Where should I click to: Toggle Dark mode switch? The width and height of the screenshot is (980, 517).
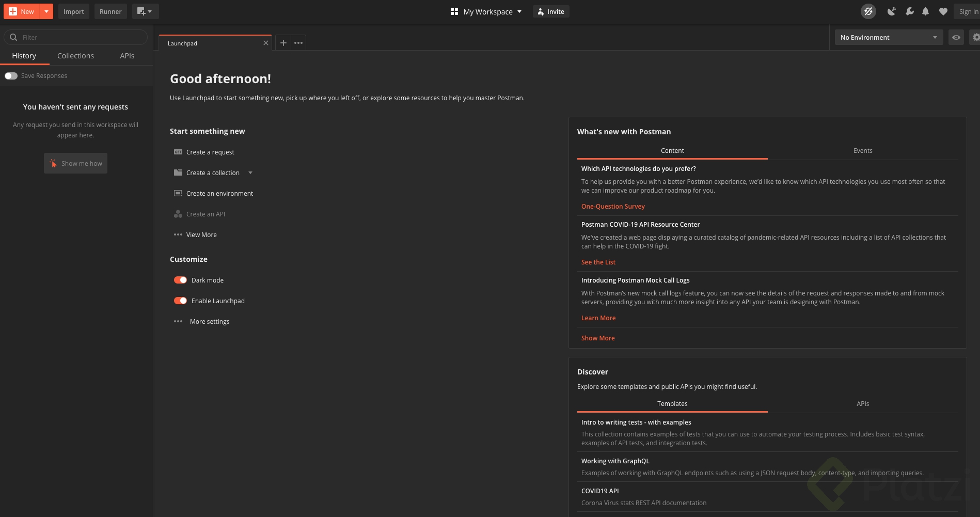(180, 280)
